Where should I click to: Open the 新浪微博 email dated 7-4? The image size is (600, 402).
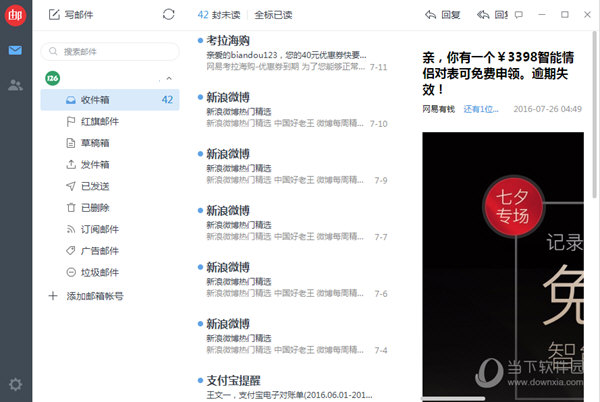click(x=293, y=336)
